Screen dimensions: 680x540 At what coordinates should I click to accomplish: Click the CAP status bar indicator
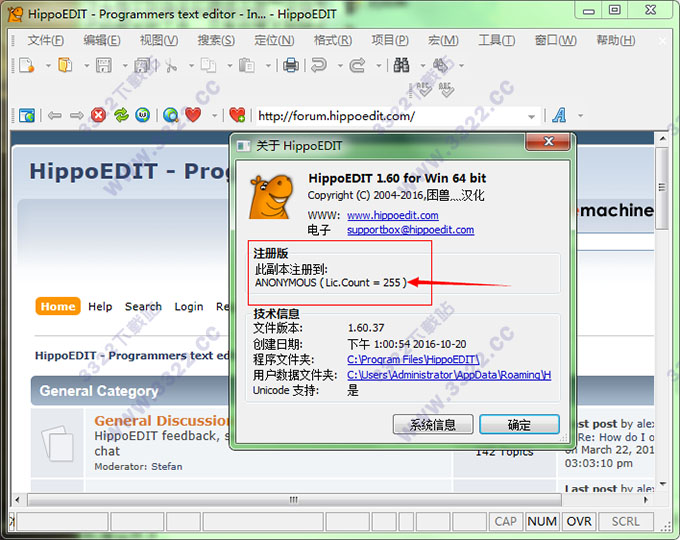[x=505, y=521]
